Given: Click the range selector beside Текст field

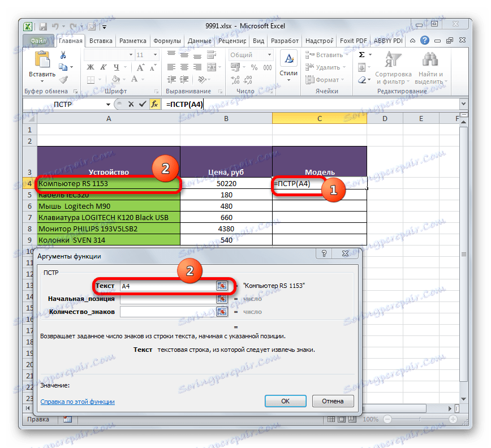Looking at the screenshot, I should point(222,286).
